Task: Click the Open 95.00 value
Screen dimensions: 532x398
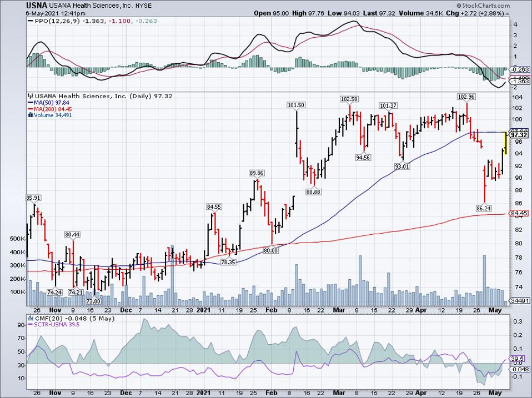Action: 272,13
